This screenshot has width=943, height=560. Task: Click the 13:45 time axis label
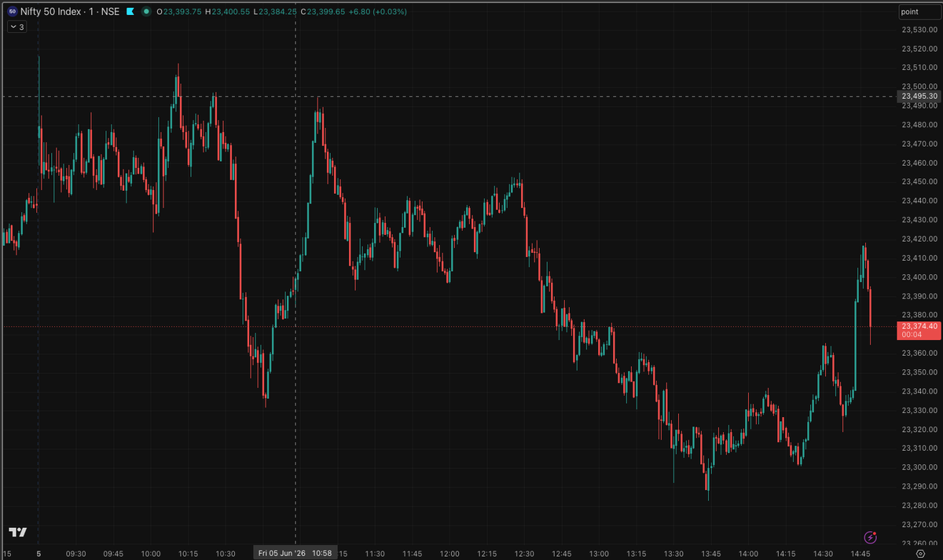[x=710, y=553]
